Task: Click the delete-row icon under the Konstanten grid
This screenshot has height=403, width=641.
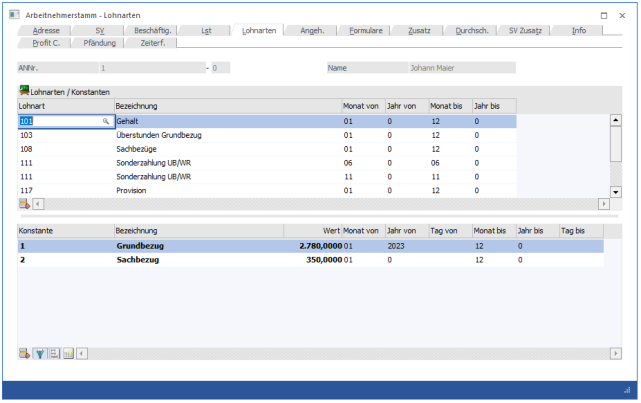Action: pos(24,353)
